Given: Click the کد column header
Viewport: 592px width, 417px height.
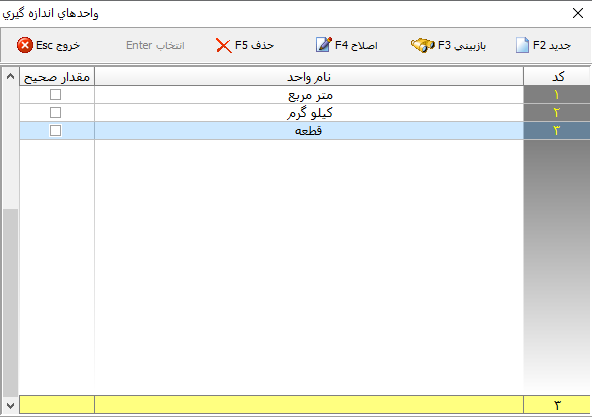Looking at the screenshot, I should (x=557, y=77).
